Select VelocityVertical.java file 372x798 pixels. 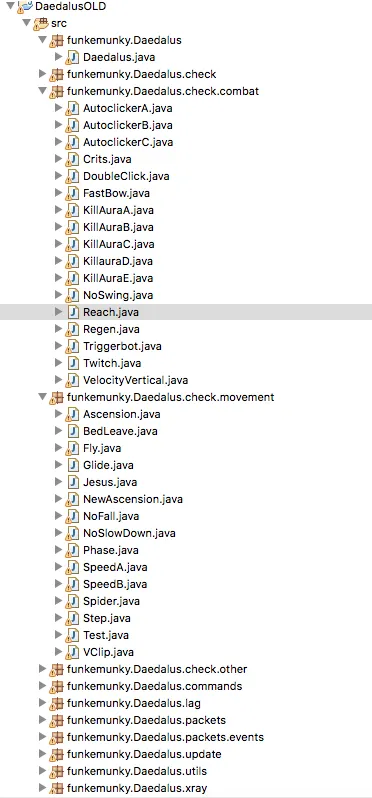[135, 380]
